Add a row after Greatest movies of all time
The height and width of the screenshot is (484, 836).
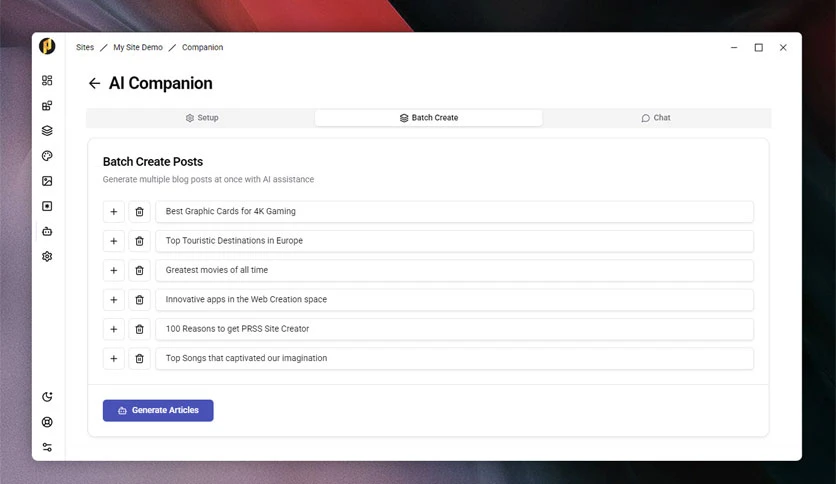[114, 270]
